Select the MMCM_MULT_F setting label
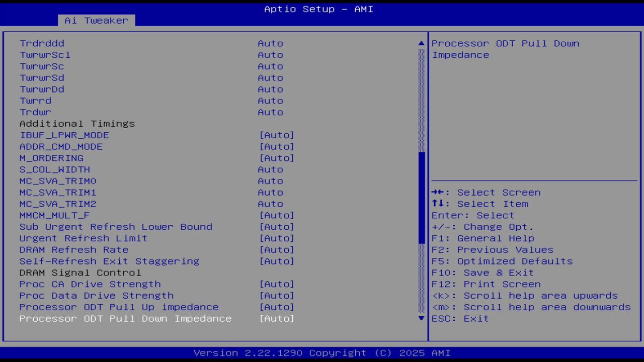Viewport: 644px width, 362px height. point(55,216)
